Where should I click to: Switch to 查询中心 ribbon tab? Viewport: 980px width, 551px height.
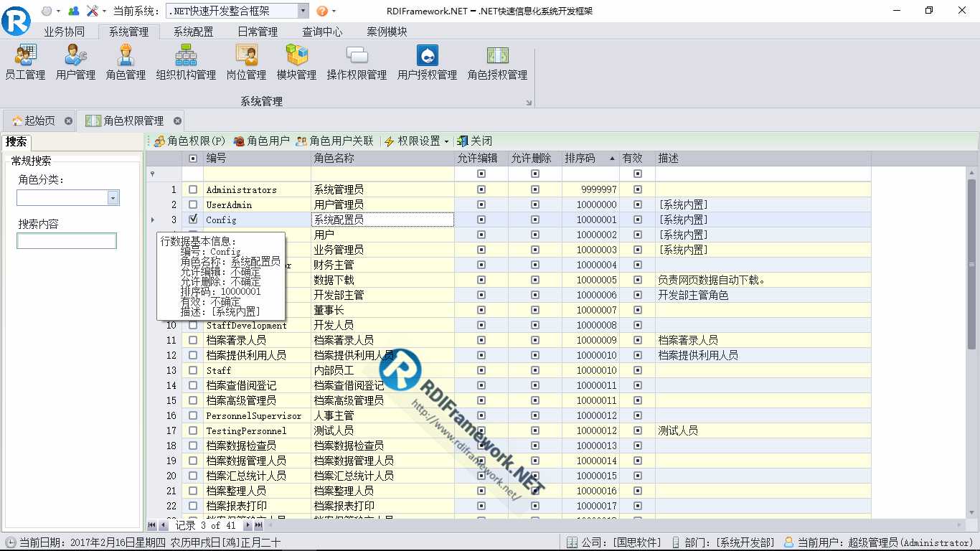[x=322, y=32]
